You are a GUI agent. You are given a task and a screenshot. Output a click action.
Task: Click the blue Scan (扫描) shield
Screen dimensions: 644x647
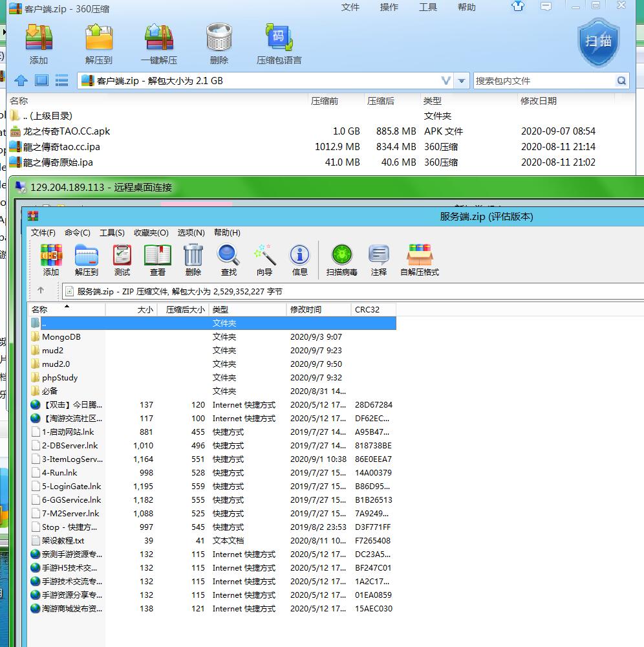click(598, 41)
